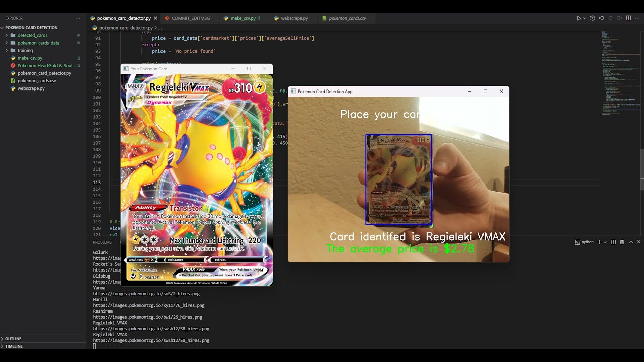Screen dimensions: 644x362
Task: Kill the terminal with trash icon
Action: (x=622, y=242)
